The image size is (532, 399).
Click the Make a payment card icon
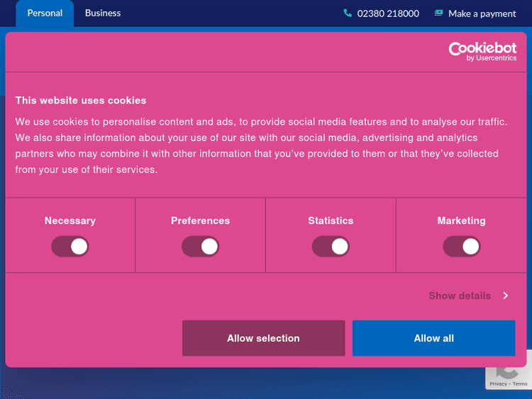(x=439, y=13)
